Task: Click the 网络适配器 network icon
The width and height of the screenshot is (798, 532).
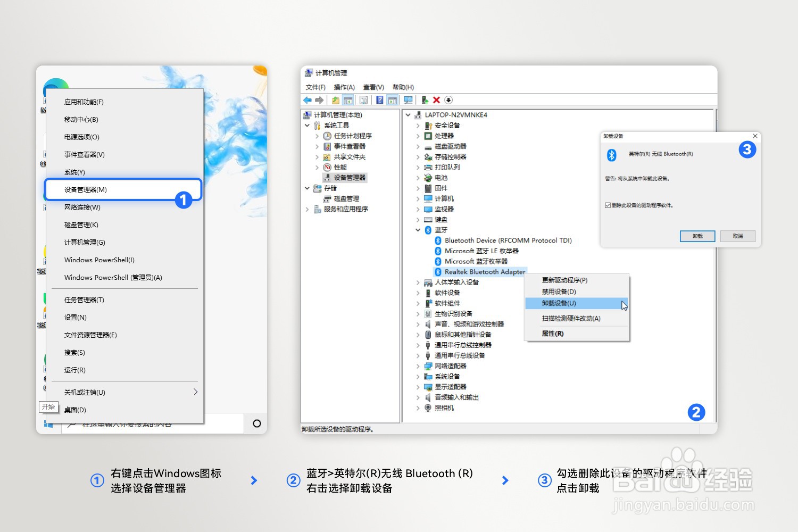Action: coord(428,366)
